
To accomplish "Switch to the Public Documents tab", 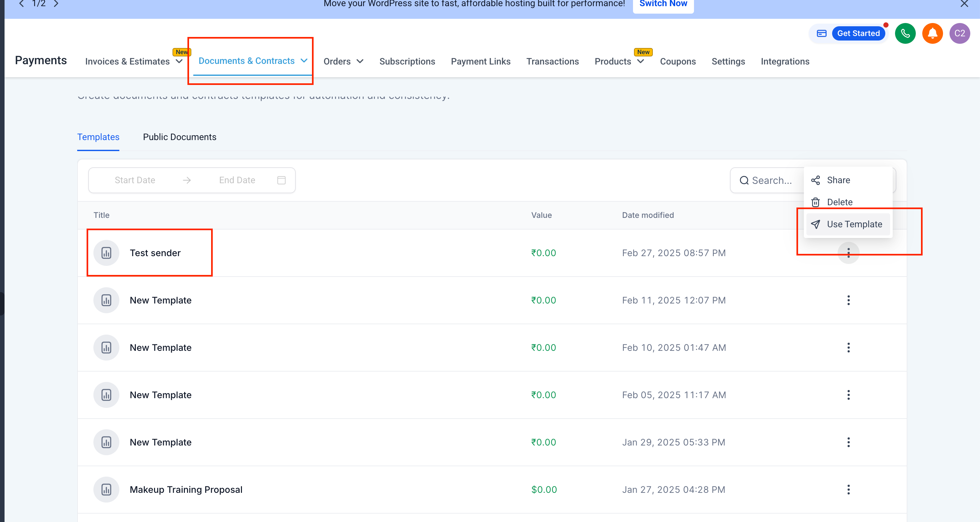I will (x=180, y=137).
